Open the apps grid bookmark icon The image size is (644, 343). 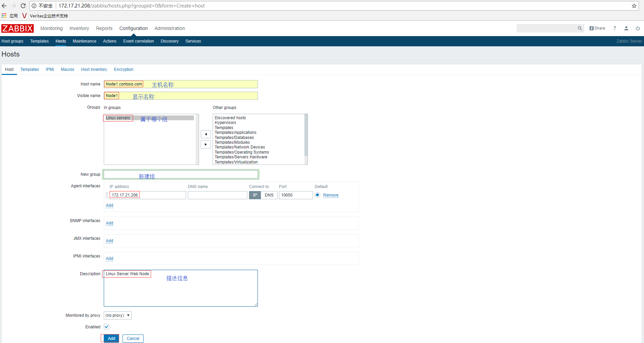4,16
